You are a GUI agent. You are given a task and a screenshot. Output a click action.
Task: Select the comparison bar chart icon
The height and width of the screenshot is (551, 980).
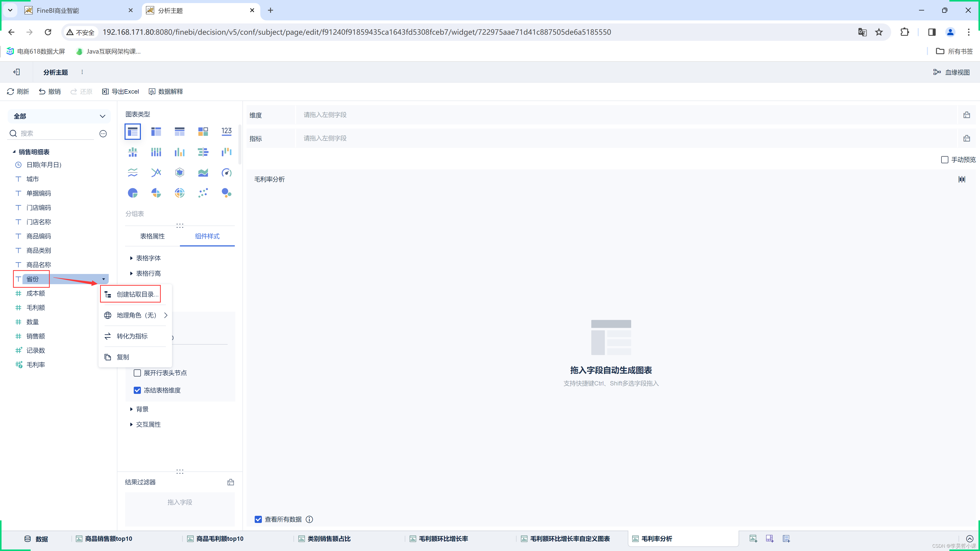point(203,152)
